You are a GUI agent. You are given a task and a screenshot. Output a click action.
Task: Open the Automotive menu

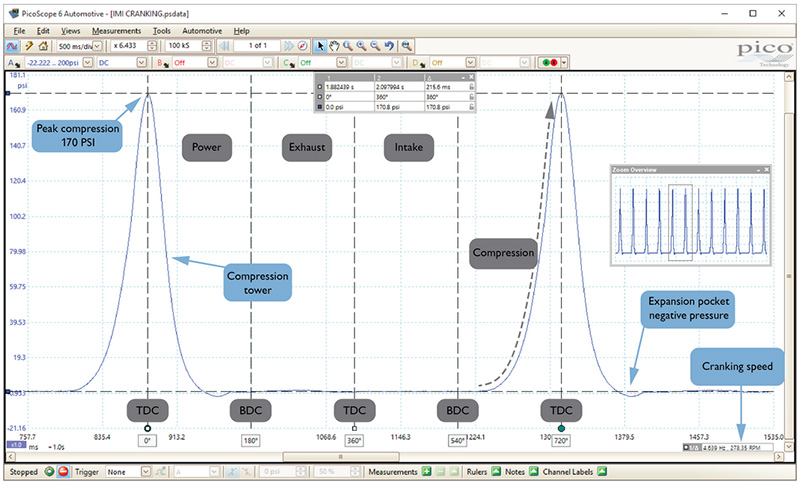click(x=202, y=31)
